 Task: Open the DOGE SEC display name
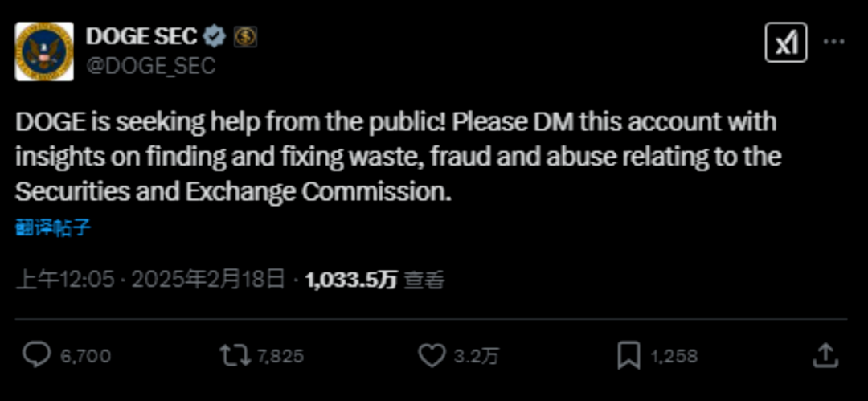point(141,36)
